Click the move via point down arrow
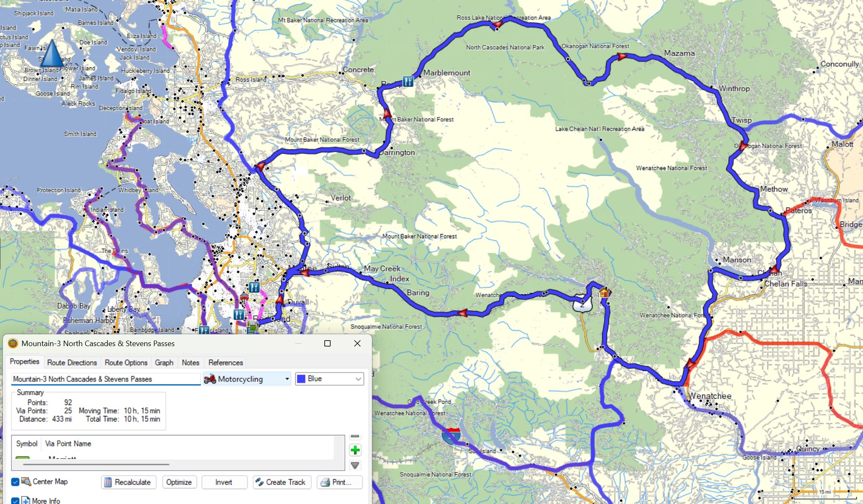Screen dimensions: 863x504 click(x=355, y=465)
